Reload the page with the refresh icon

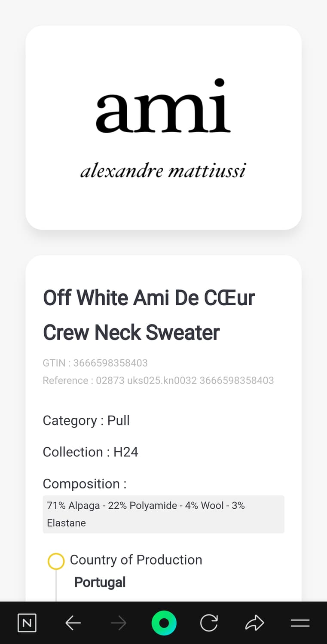[x=209, y=623]
